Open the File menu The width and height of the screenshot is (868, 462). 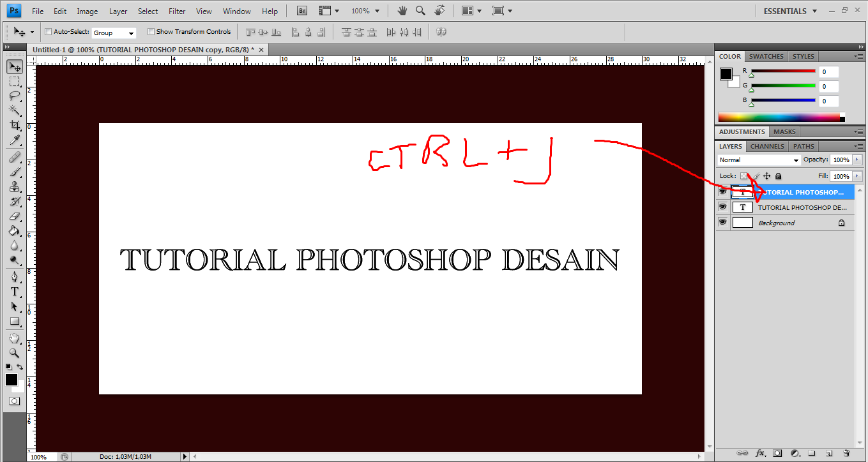point(38,11)
